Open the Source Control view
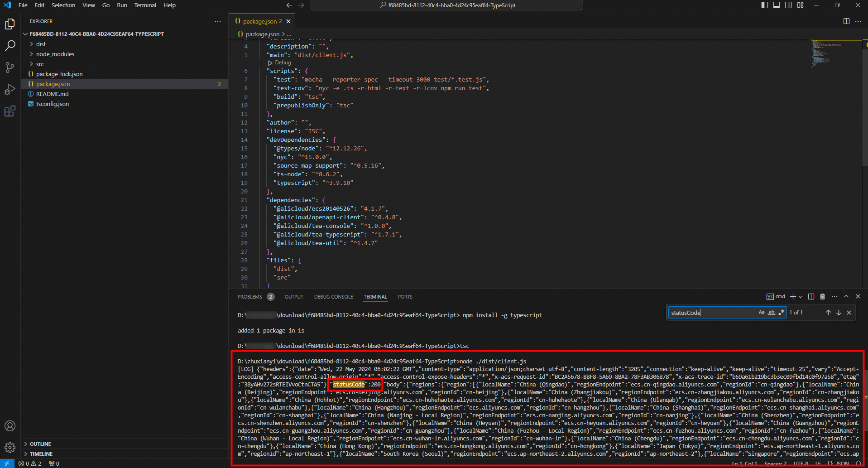Image resolution: width=868 pixels, height=468 pixels. 10,68
